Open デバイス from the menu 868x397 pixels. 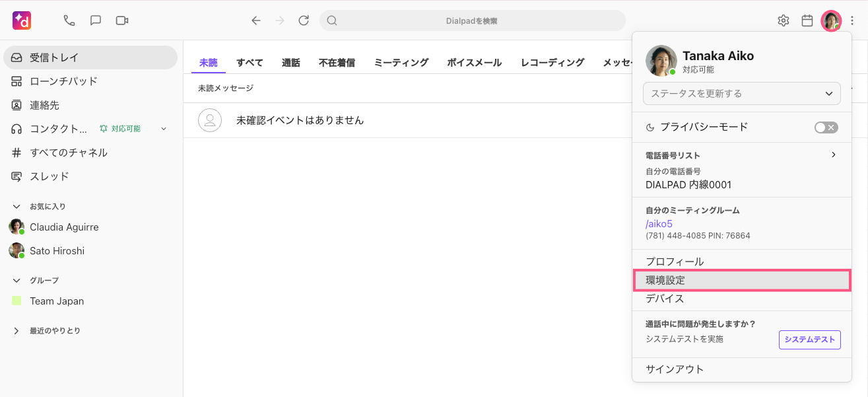[742, 299]
